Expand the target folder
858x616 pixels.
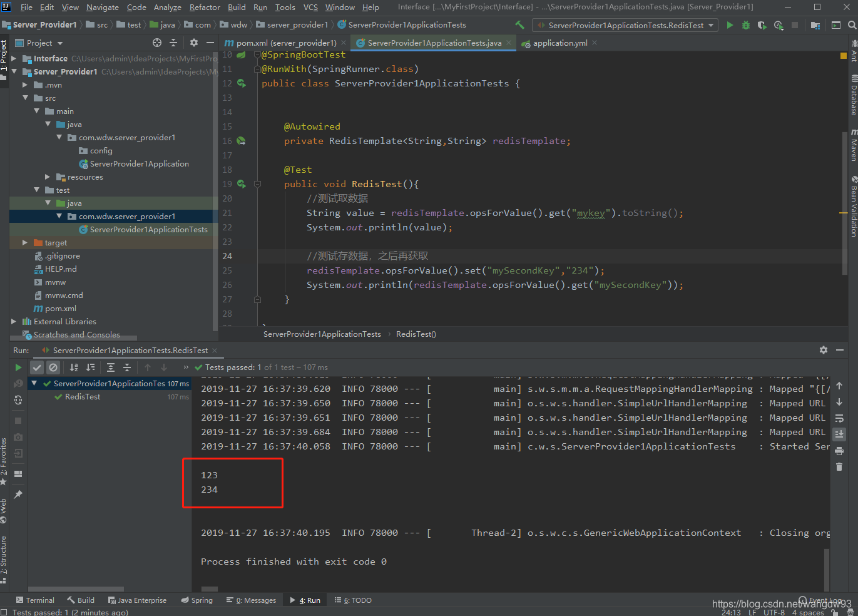click(25, 243)
